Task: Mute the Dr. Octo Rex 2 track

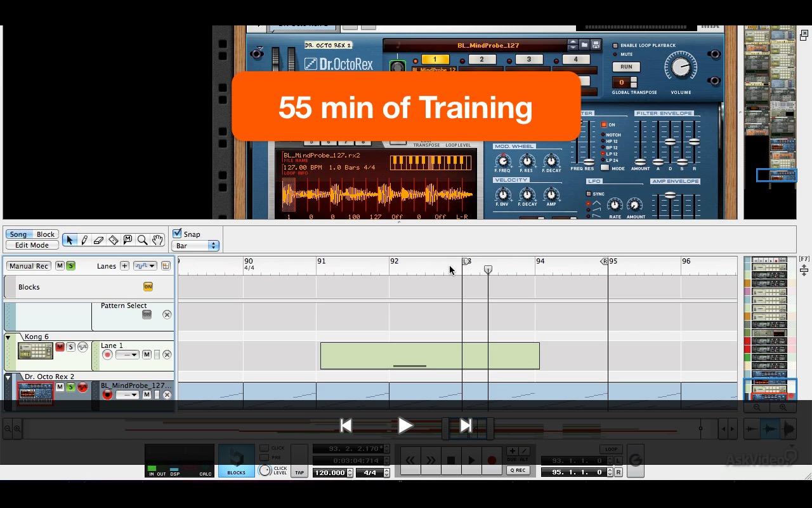Action: (x=60, y=387)
